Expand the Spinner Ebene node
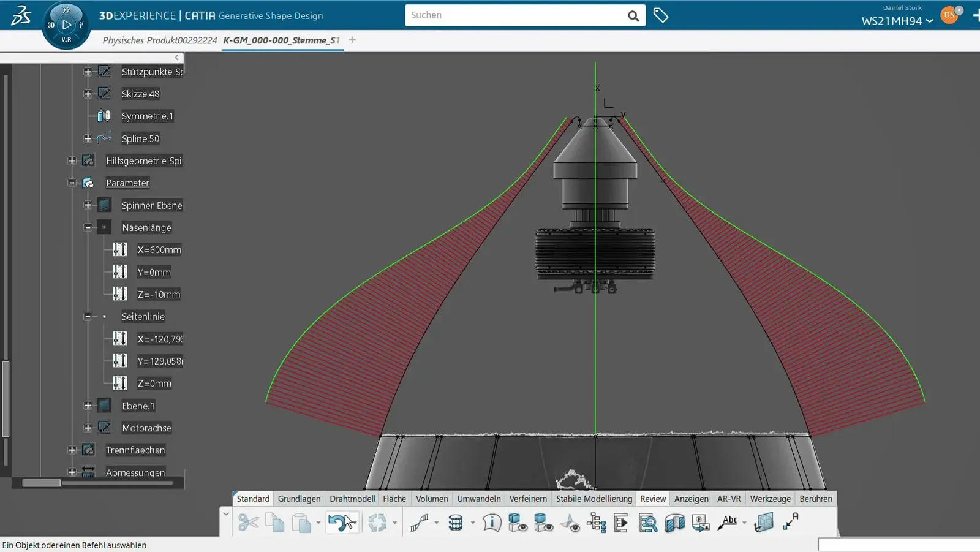980x552 pixels. [88, 205]
